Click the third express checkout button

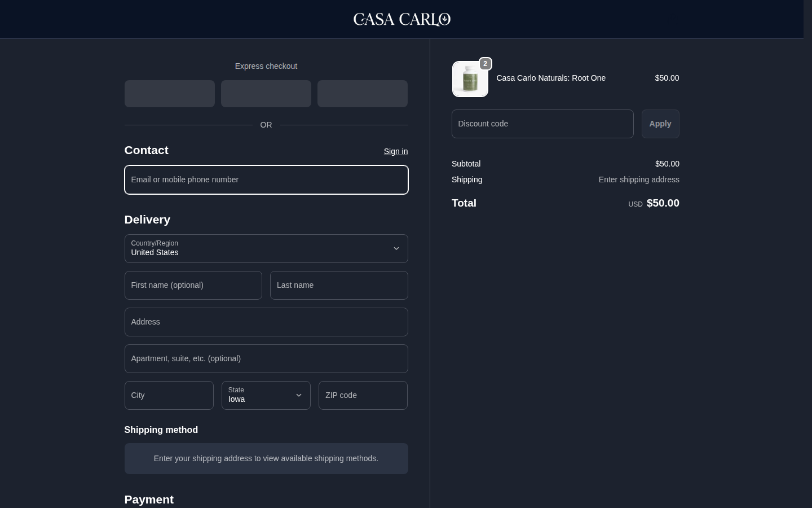[x=363, y=94]
